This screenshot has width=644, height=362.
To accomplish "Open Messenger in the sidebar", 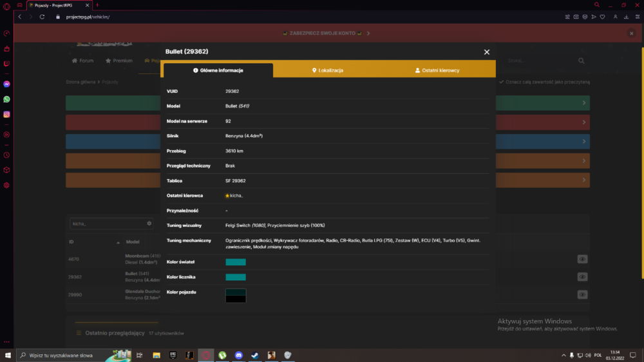I will 6,84.
